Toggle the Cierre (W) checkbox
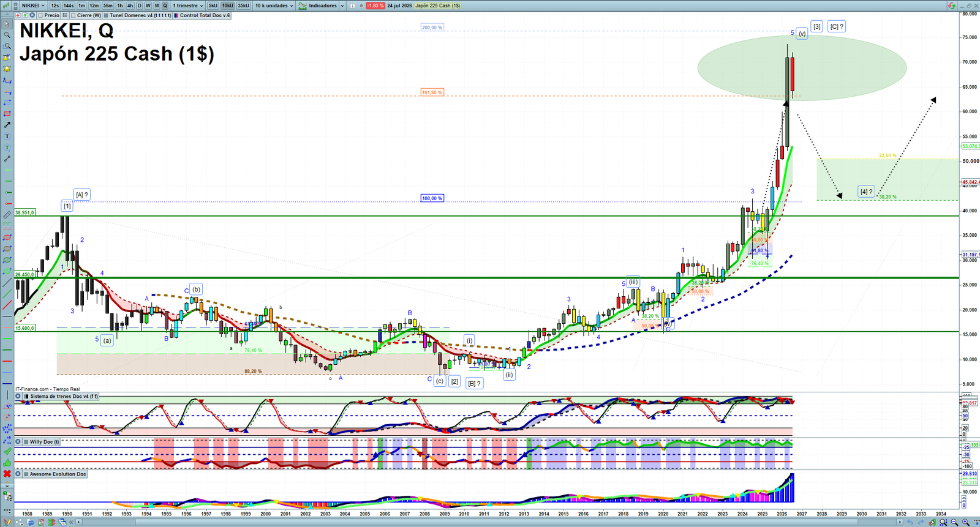This screenshot has height=527, width=980. pos(73,15)
